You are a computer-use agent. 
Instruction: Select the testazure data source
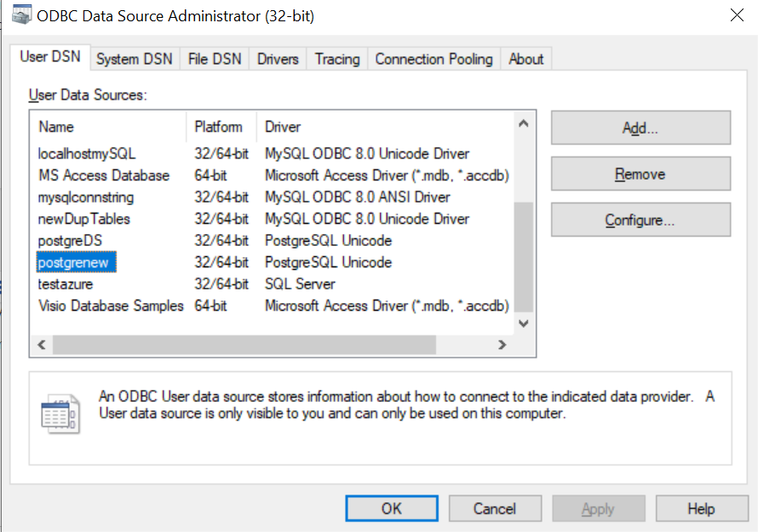(66, 284)
